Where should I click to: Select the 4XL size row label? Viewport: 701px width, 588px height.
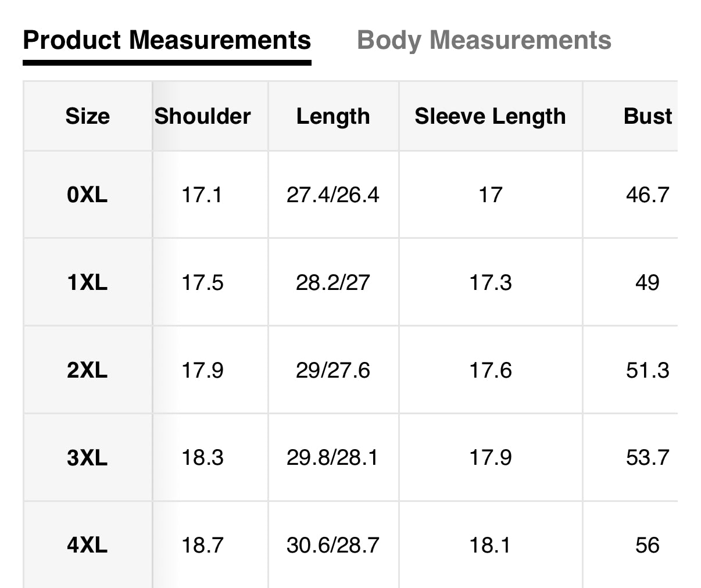tap(87, 545)
